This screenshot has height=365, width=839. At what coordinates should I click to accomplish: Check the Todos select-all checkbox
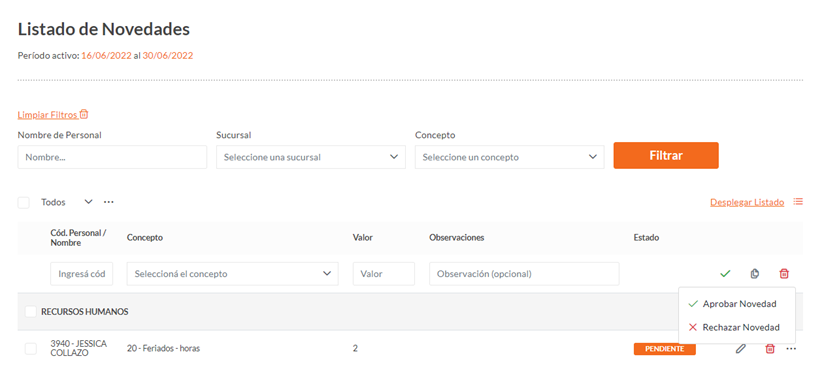coord(24,202)
